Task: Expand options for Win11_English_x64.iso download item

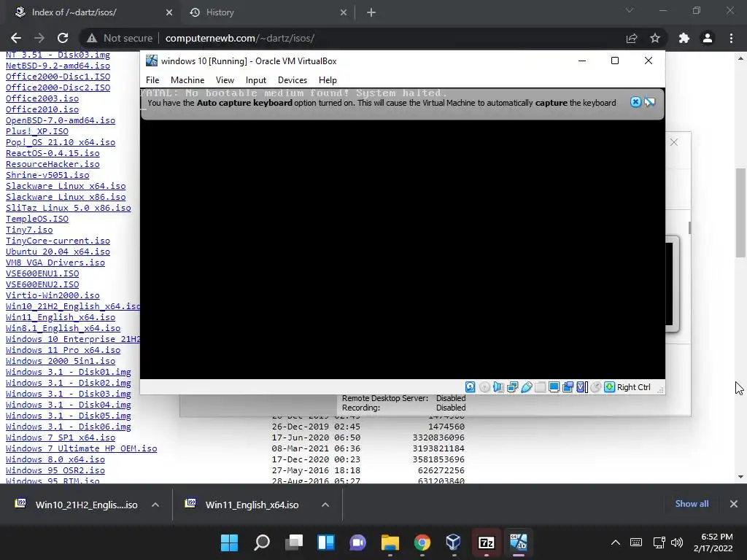Action: pos(325,505)
